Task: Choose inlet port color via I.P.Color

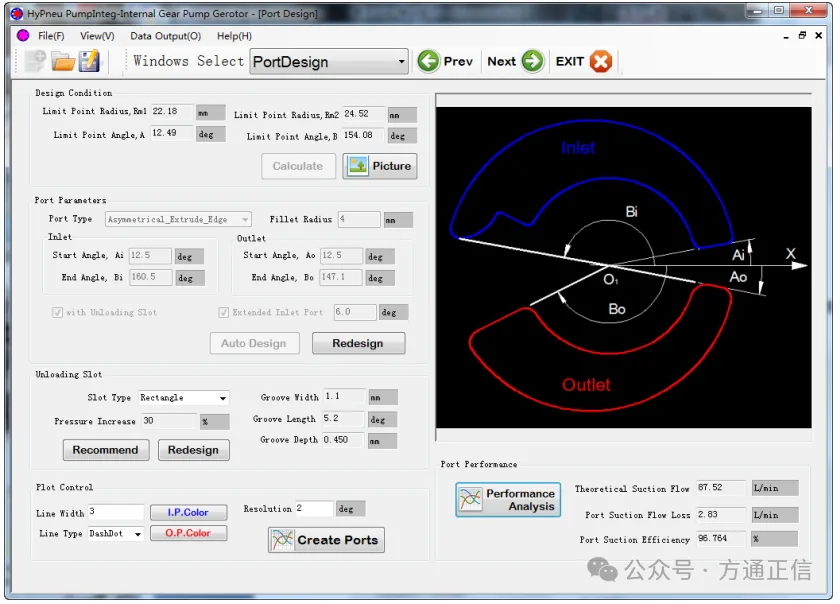Action: click(x=188, y=513)
